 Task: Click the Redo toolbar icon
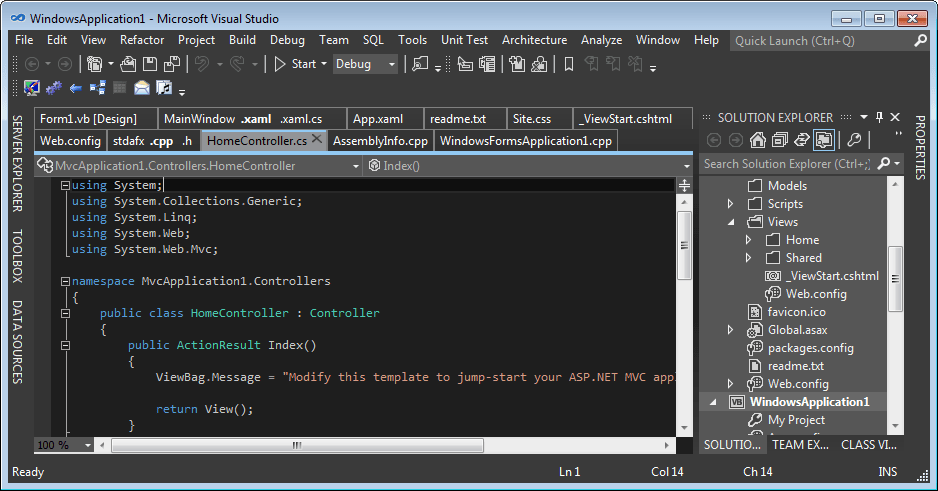tap(237, 64)
